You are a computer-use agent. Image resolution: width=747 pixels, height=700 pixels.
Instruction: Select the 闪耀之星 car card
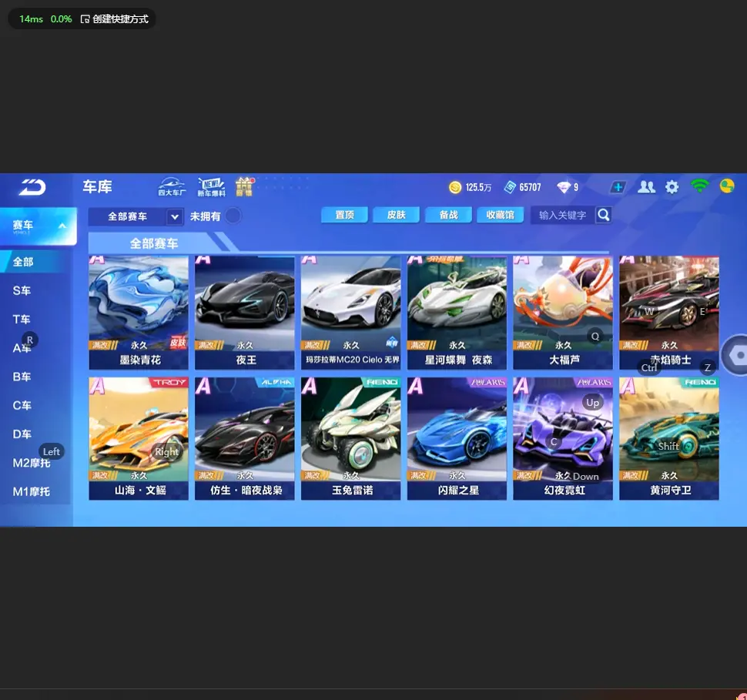(457, 438)
